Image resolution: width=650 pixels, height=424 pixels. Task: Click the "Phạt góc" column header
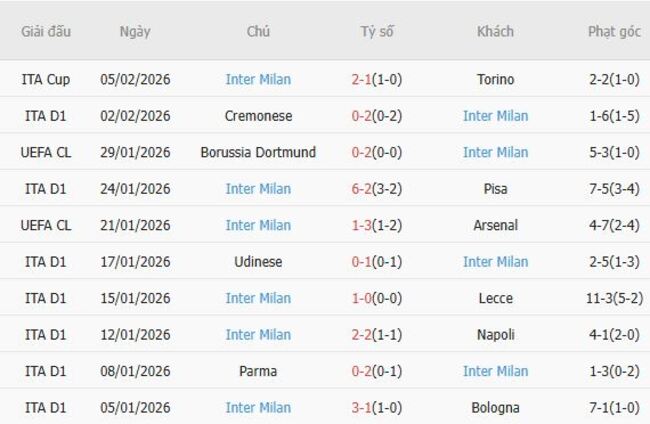coord(614,31)
